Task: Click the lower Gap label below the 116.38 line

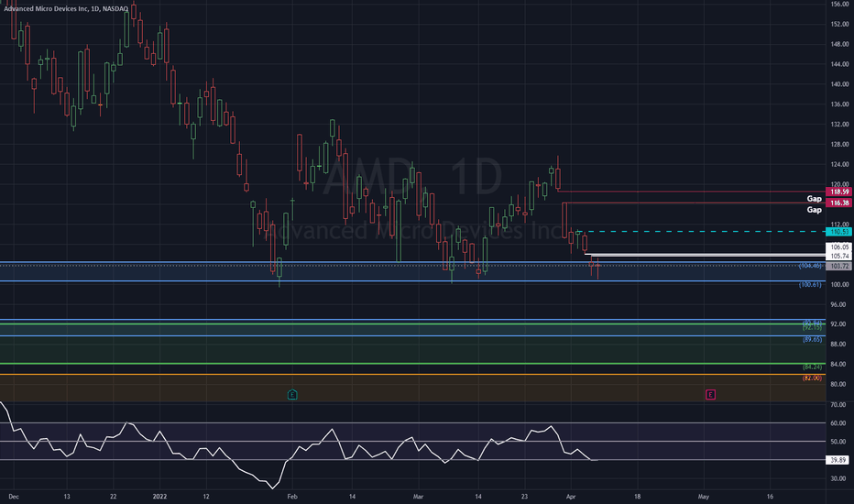Action: (x=815, y=210)
